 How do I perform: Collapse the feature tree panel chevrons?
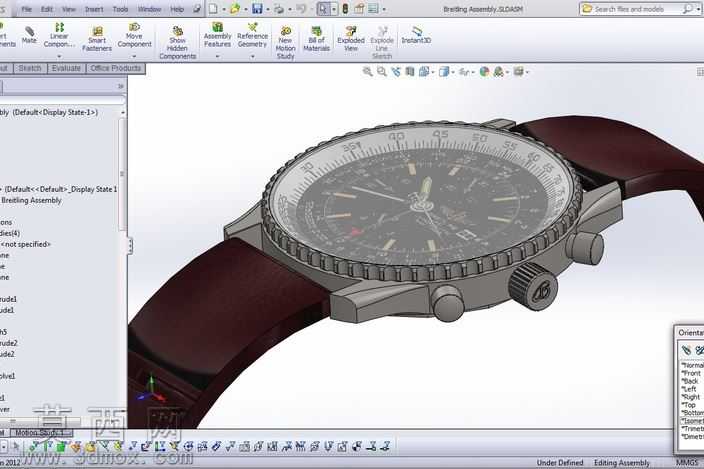point(121,86)
